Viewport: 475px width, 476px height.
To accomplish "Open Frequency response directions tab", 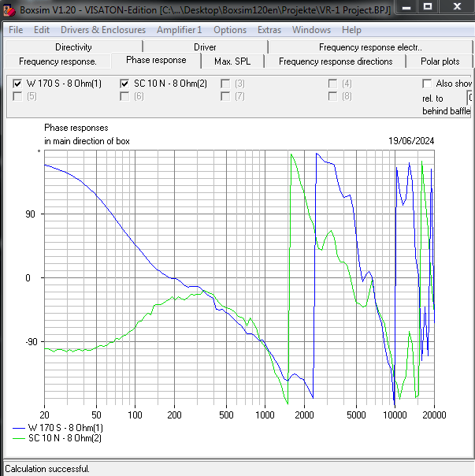I will [336, 61].
